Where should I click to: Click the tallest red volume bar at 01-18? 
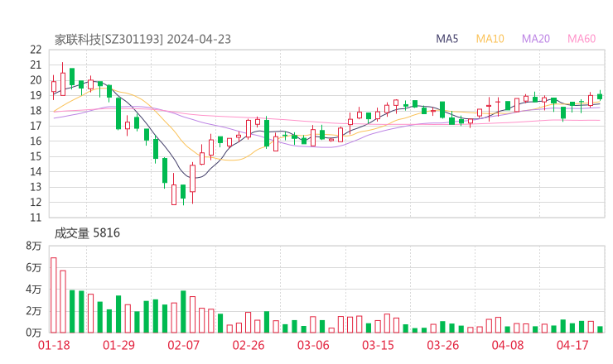click(54, 295)
